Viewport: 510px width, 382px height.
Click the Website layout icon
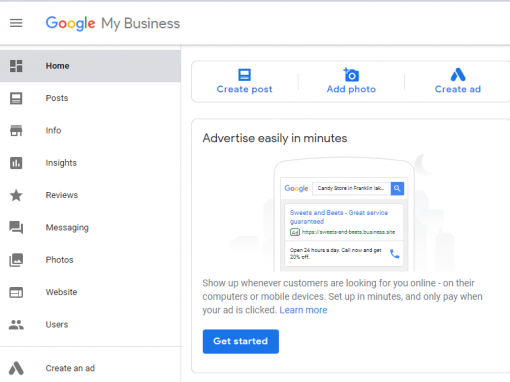pyautogui.click(x=16, y=292)
